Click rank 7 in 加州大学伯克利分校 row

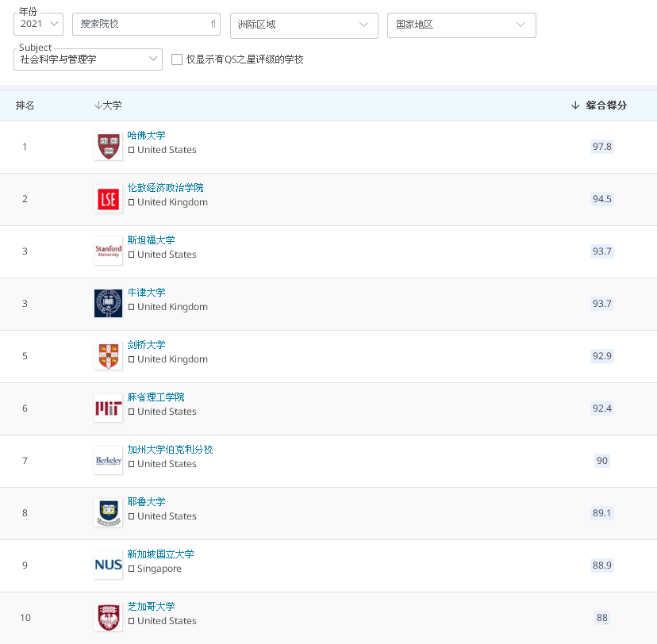click(25, 461)
